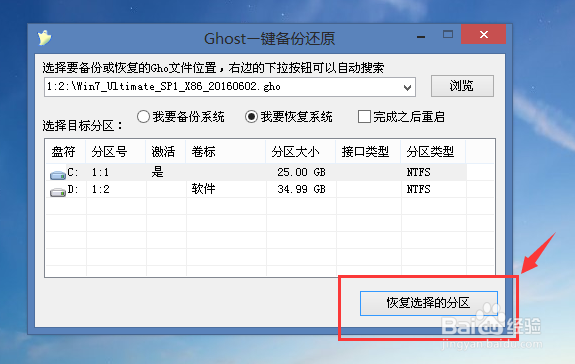The height and width of the screenshot is (364, 575).
Task: Click the 34.99 GB size cell
Action: (301, 189)
